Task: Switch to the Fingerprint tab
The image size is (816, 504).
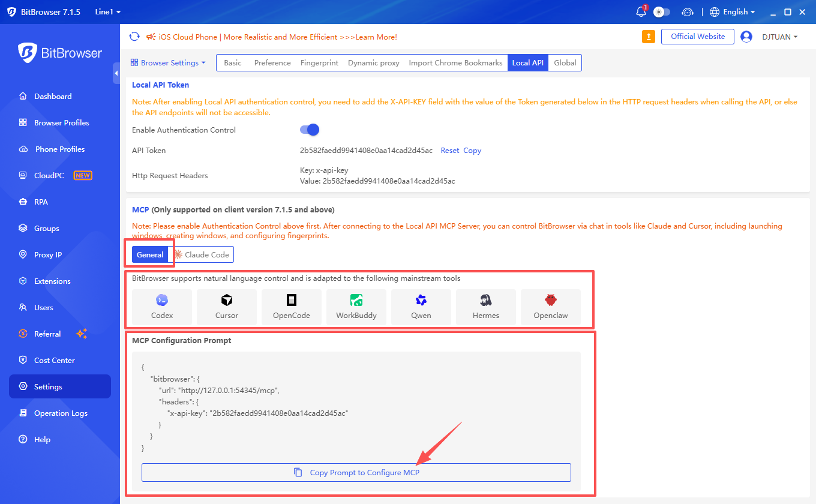Action: (319, 63)
